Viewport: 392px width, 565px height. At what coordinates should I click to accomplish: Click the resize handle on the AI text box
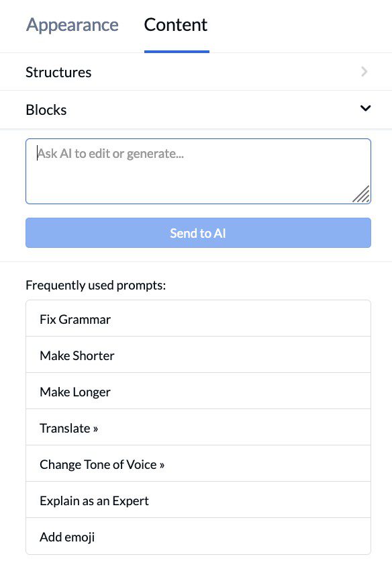362,195
